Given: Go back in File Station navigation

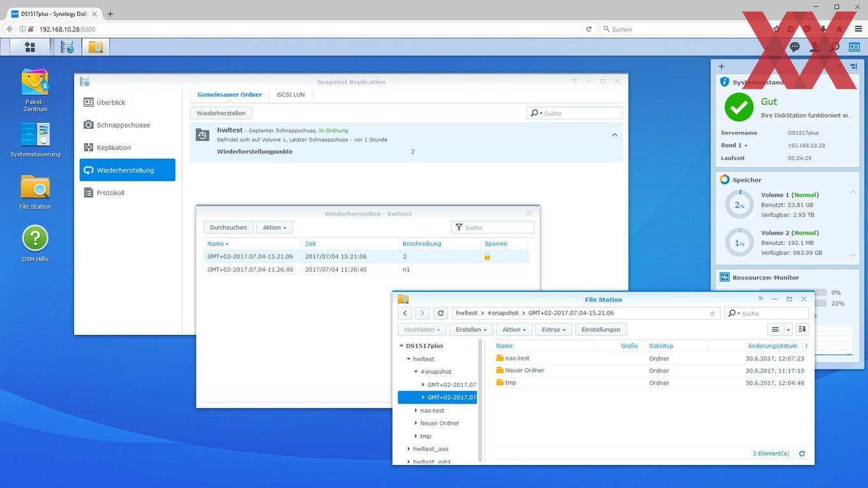Looking at the screenshot, I should tap(405, 313).
